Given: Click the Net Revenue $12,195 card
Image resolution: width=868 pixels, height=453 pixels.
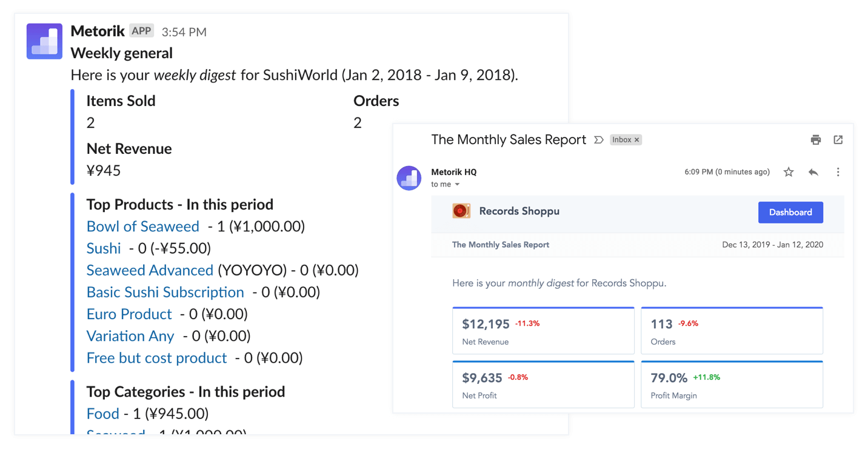Looking at the screenshot, I should click(543, 331).
